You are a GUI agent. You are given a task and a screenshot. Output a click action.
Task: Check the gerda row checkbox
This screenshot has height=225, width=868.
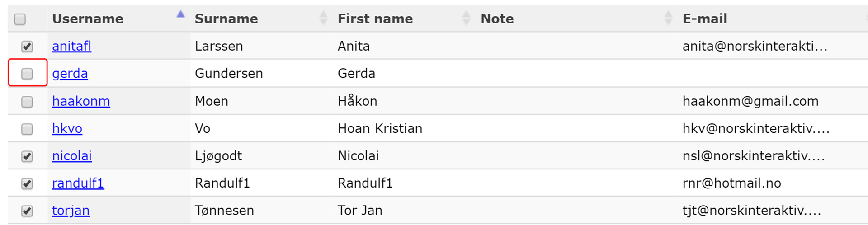point(27,74)
